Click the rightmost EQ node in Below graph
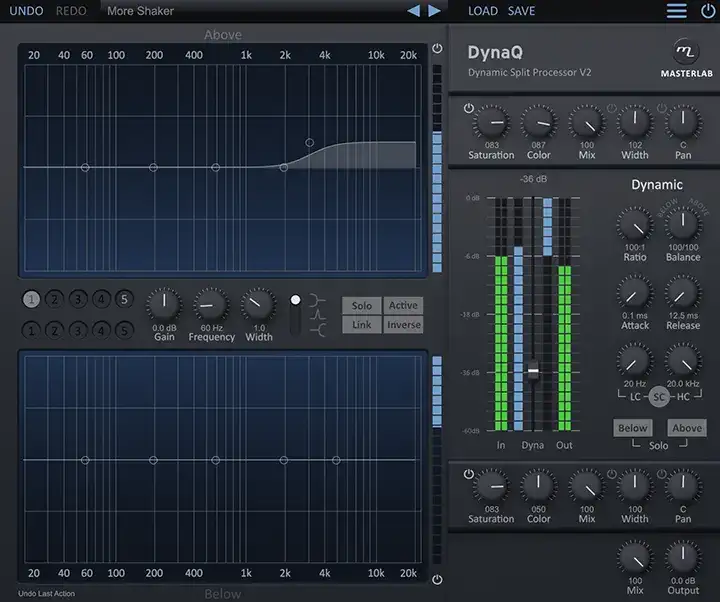 (336, 460)
